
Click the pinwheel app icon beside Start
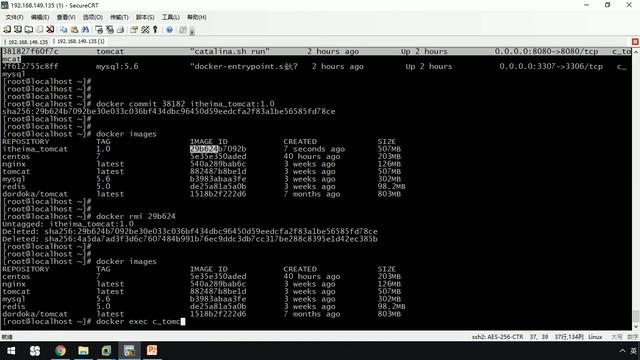coord(35,351)
